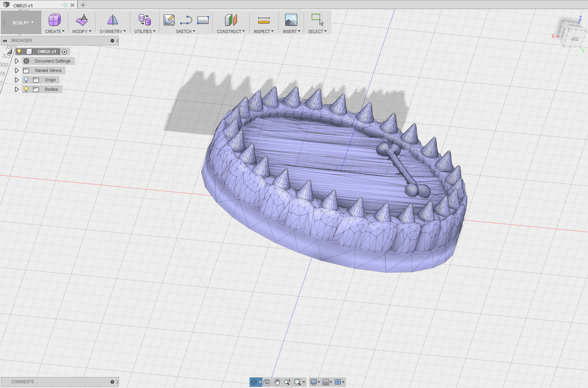Activate OMG5 v1 component radio button
The height and width of the screenshot is (388, 588).
click(x=65, y=51)
